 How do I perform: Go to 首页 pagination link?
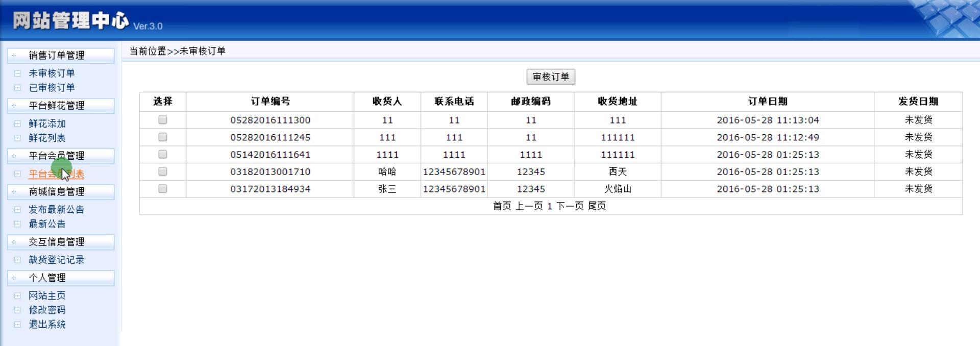click(502, 206)
